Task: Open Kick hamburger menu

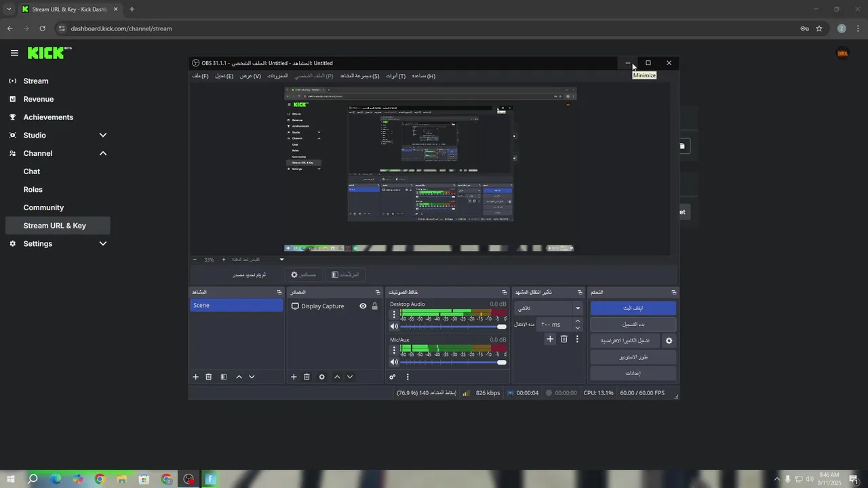Action: 14,53
